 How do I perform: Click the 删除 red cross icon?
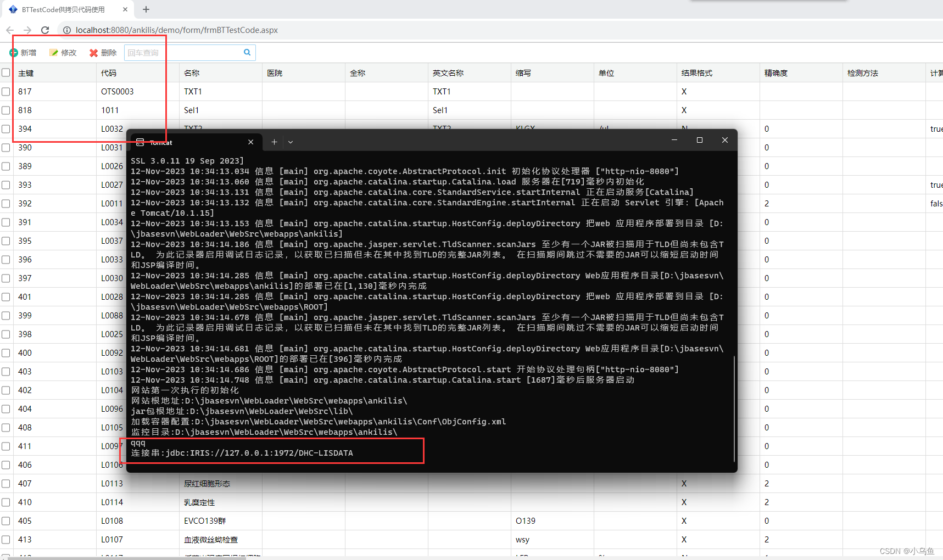(94, 53)
